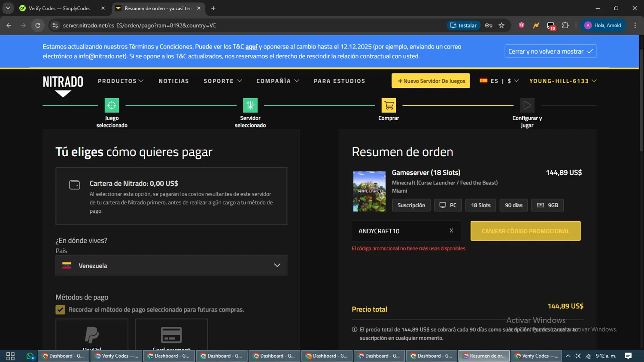644x362 pixels.
Task: Click Nuevo Servidor De Juegos button
Action: (431, 81)
